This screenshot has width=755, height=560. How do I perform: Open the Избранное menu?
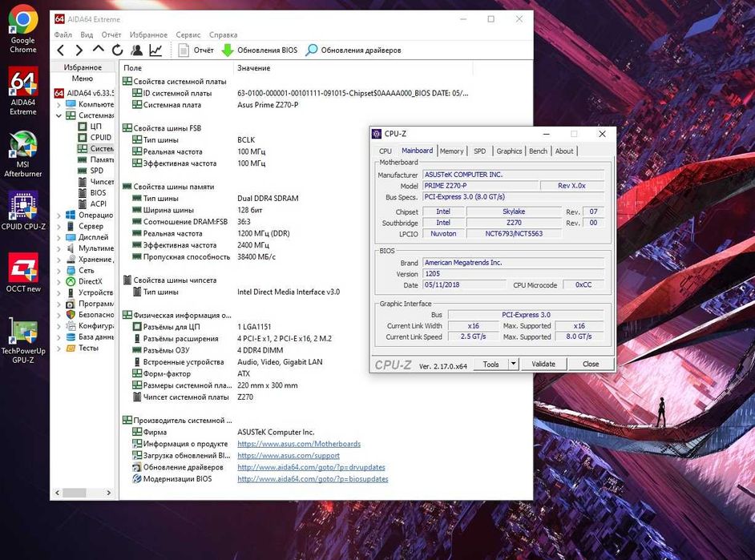coord(148,34)
